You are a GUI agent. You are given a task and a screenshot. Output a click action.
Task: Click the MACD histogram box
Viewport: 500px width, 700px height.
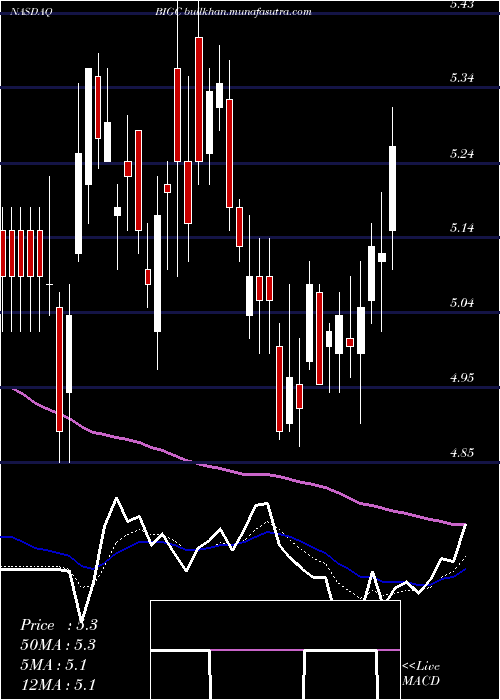[x=275, y=650]
